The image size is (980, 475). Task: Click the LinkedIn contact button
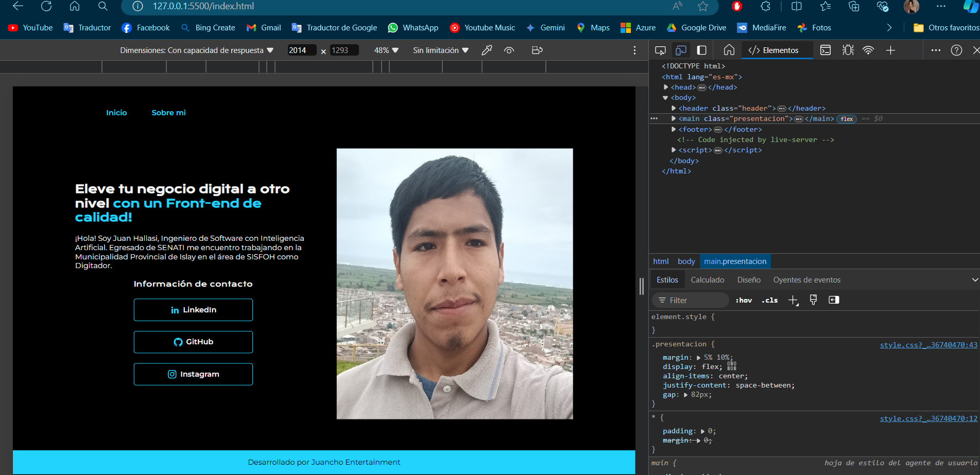pos(193,310)
